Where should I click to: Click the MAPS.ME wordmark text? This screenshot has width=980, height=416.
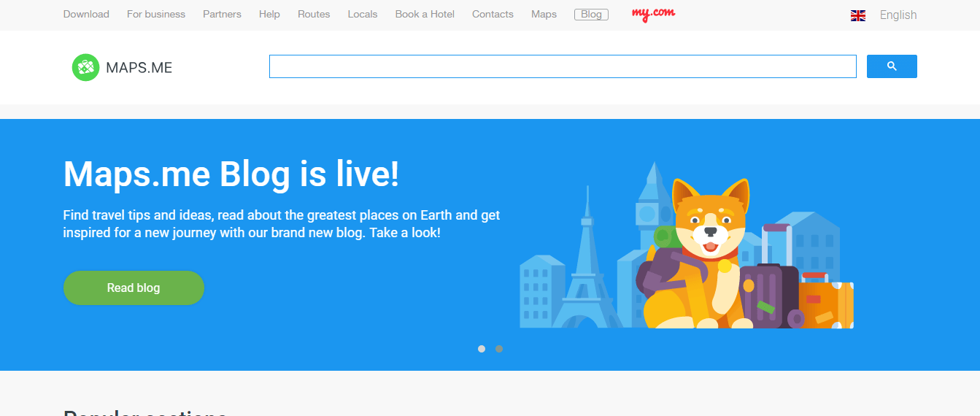coord(139,68)
